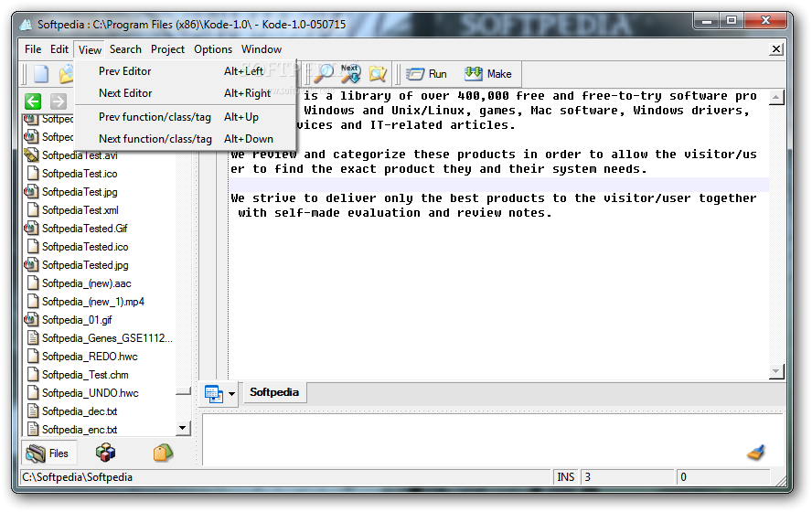Click the INS status bar indicator
Image resolution: width=812 pixels, height=512 pixels.
pos(565,476)
